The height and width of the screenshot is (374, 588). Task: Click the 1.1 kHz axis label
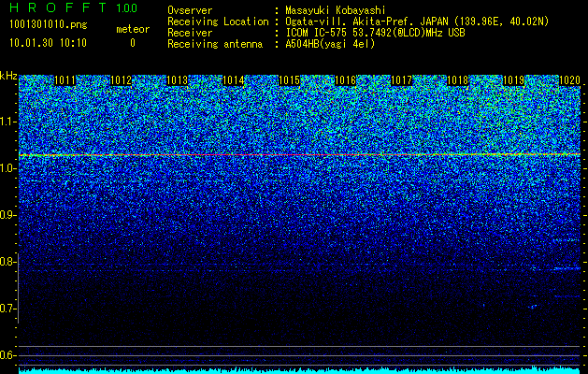tap(7, 122)
